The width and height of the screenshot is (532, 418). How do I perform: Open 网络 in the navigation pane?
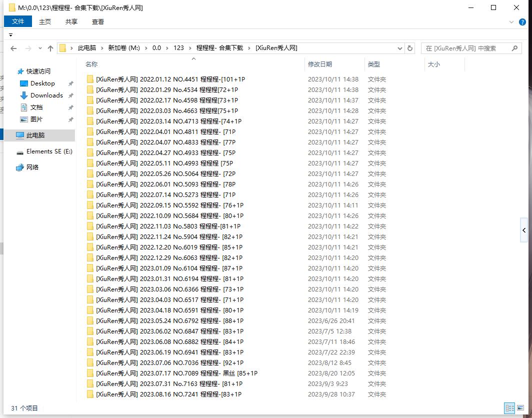point(32,167)
